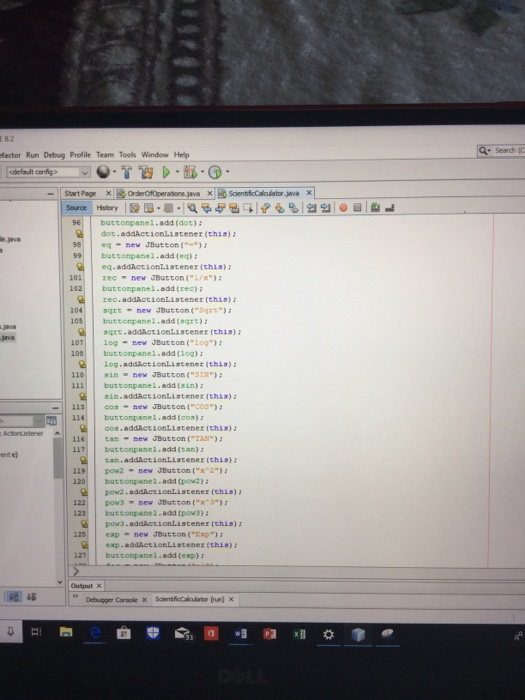Click Next Bookmark down-arrow icon

pos(279,208)
